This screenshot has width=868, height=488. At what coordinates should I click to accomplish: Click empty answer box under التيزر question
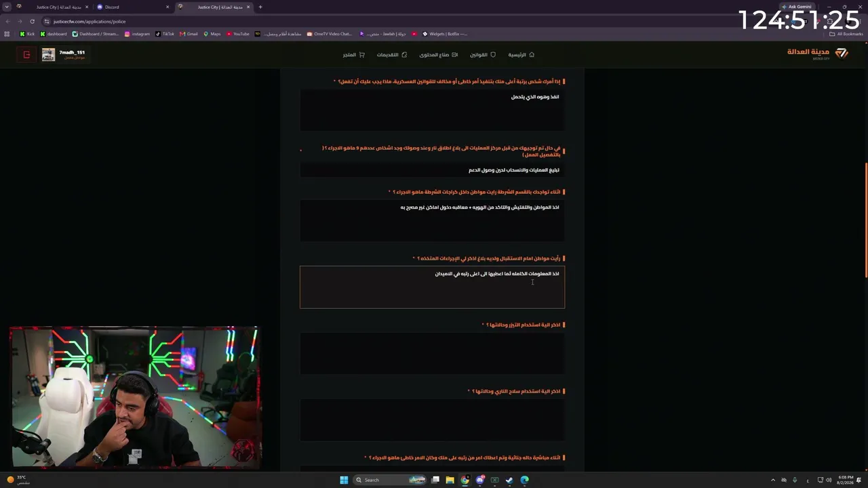tap(432, 353)
